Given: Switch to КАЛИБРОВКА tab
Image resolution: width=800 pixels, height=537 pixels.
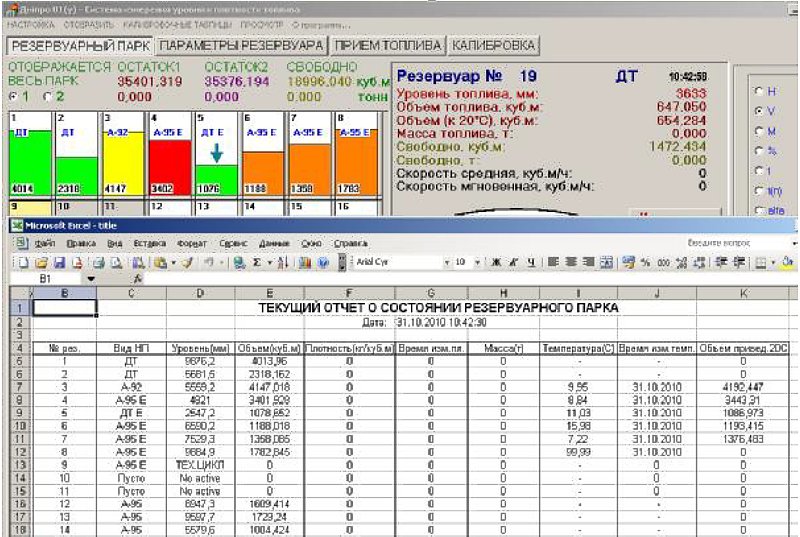Looking at the screenshot, I should pyautogui.click(x=493, y=45).
